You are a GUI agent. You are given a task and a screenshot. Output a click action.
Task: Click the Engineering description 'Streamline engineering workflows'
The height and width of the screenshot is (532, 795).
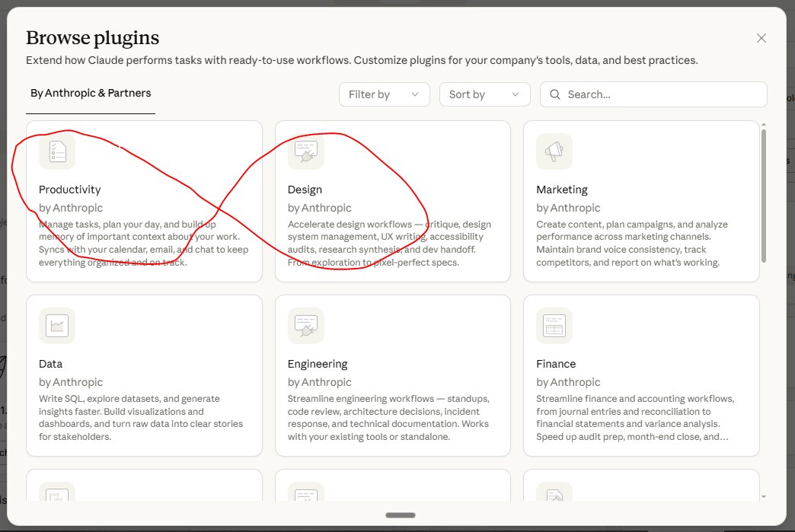[361, 399]
